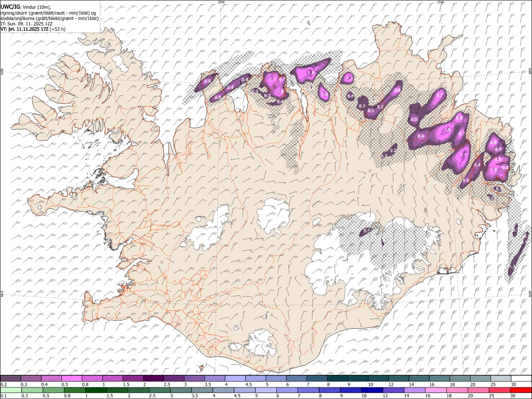The height and width of the screenshot is (399, 532).
Task: Click the '4.5' label in the upper legend
Action: (249, 384)
